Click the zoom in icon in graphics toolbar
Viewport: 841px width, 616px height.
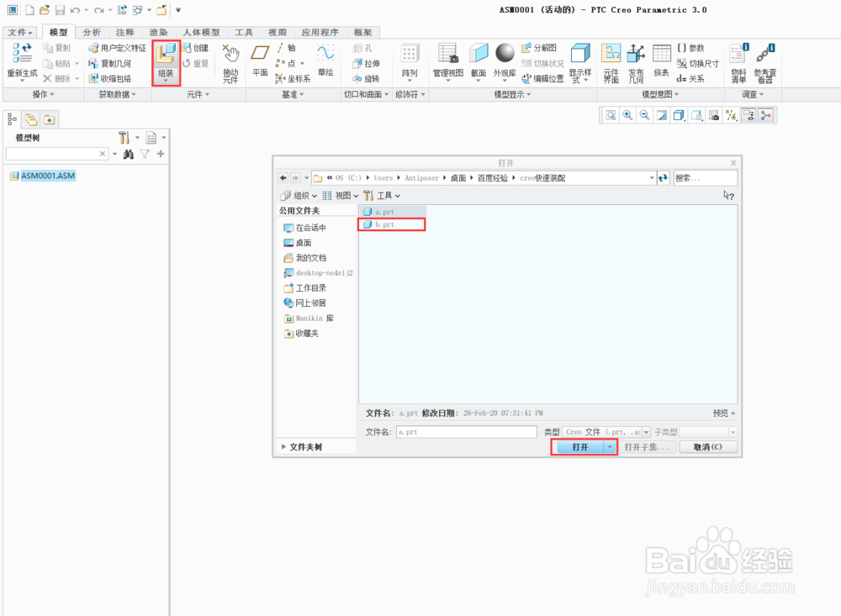point(627,115)
